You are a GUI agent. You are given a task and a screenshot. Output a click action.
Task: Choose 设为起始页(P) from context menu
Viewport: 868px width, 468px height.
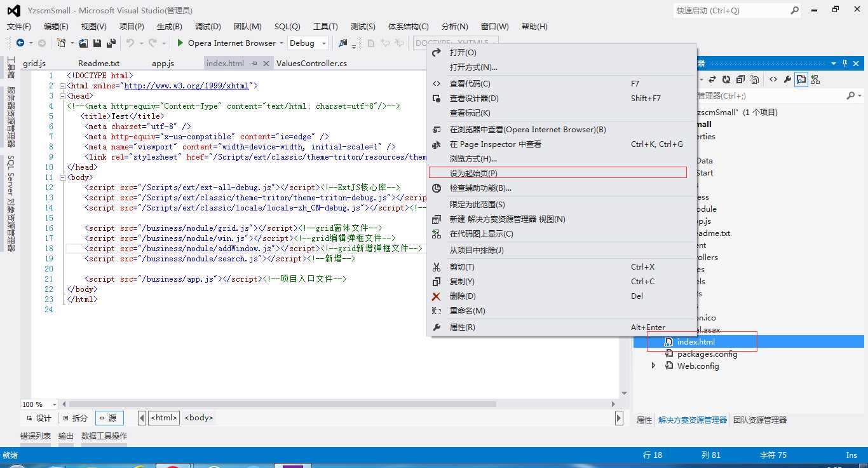point(558,172)
